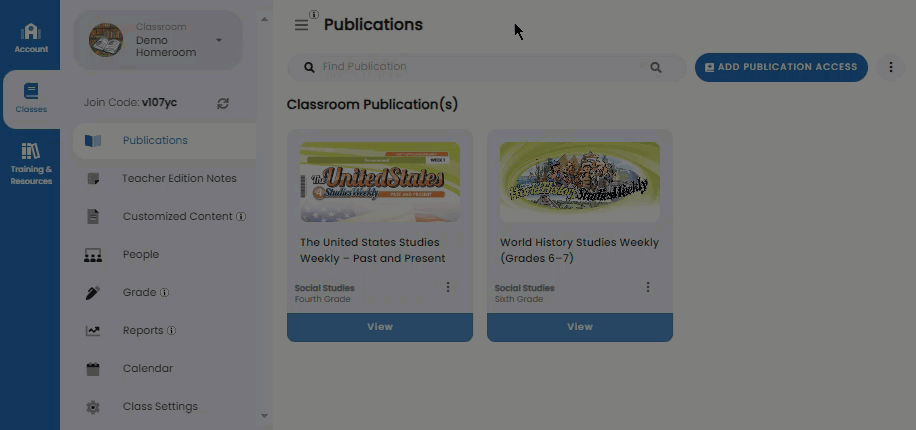Open options menu for United States Studies Weekly
This screenshot has height=430, width=916.
pyautogui.click(x=448, y=287)
